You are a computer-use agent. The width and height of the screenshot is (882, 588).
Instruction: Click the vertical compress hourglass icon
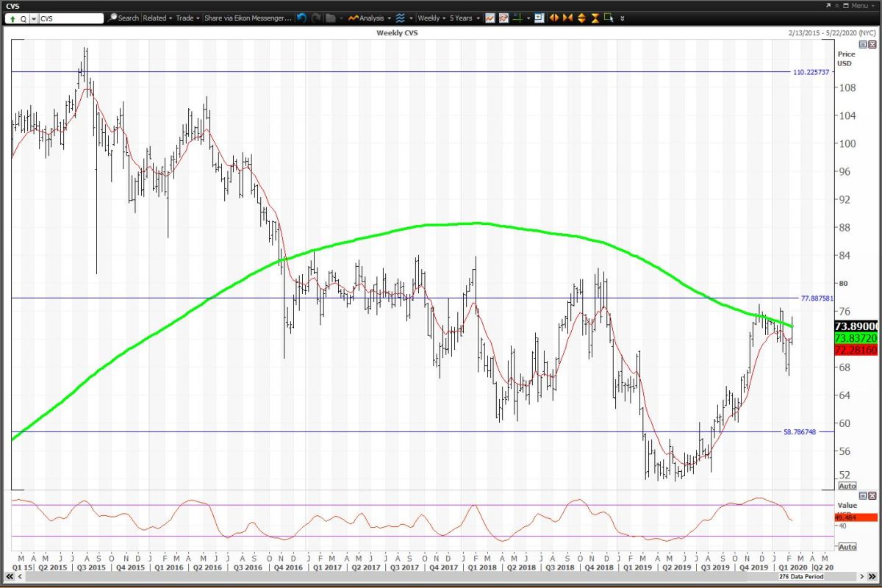[x=595, y=18]
